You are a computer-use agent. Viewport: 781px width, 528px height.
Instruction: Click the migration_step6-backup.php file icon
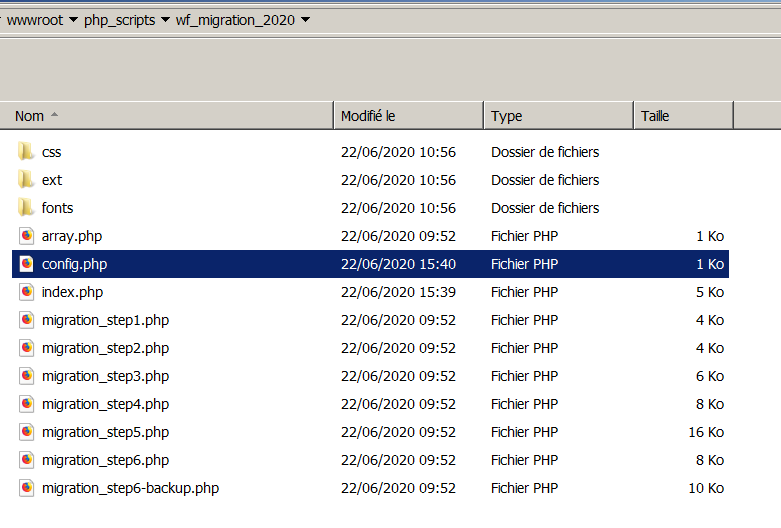(26, 488)
